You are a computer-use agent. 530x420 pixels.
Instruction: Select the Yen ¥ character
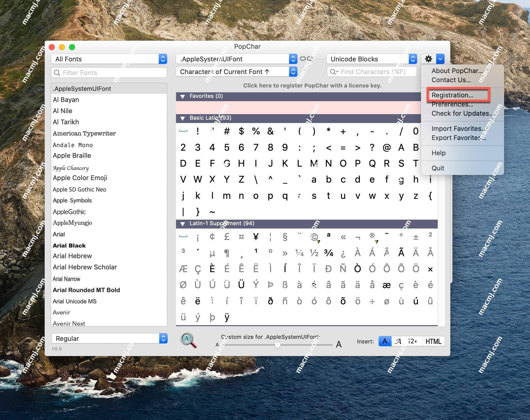[256, 237]
